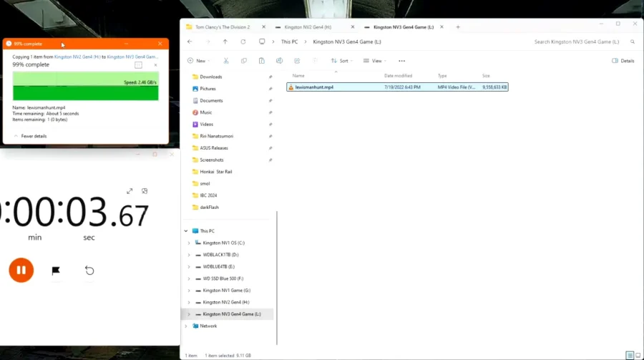Viewport: 644px width, 360px height.
Task: Sort by the Name column header
Action: click(x=298, y=76)
